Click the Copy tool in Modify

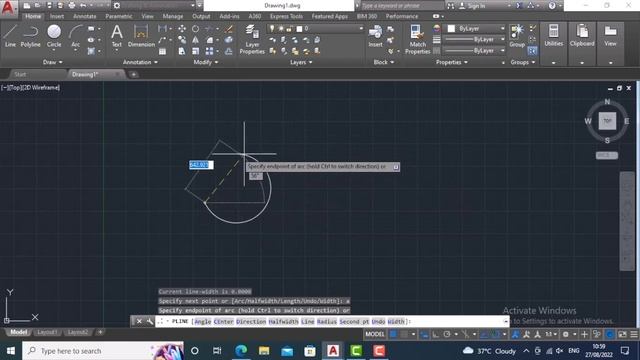[x=182, y=40]
